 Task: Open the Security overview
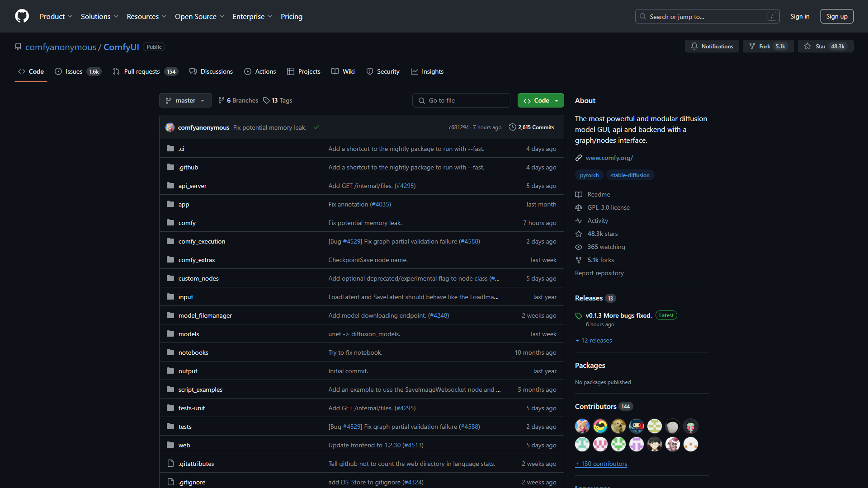point(388,71)
